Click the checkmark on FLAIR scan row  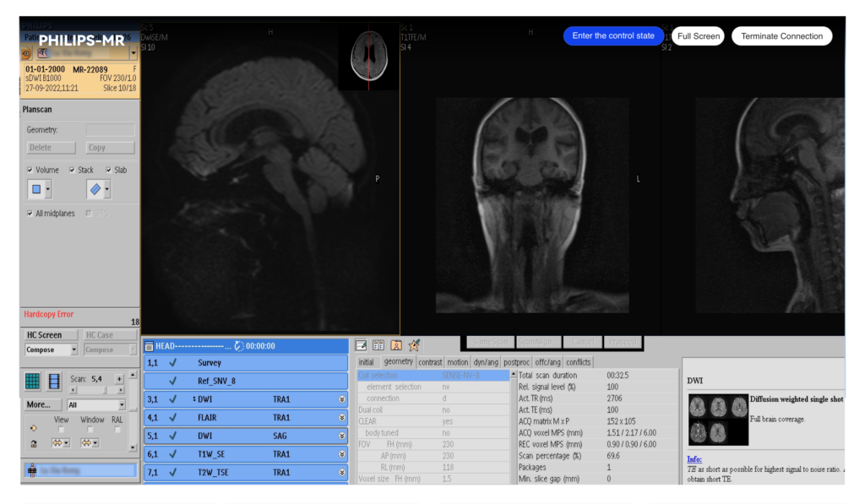point(172,417)
